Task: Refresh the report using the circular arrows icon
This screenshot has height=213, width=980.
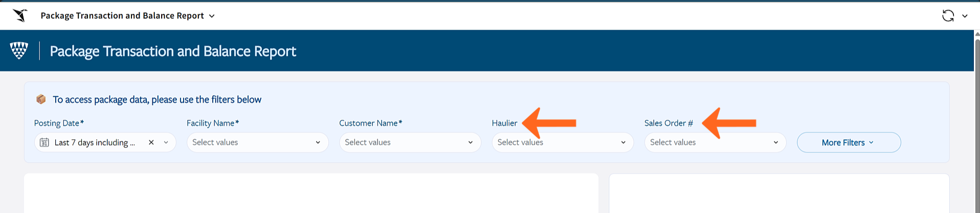Action: pyautogui.click(x=948, y=16)
